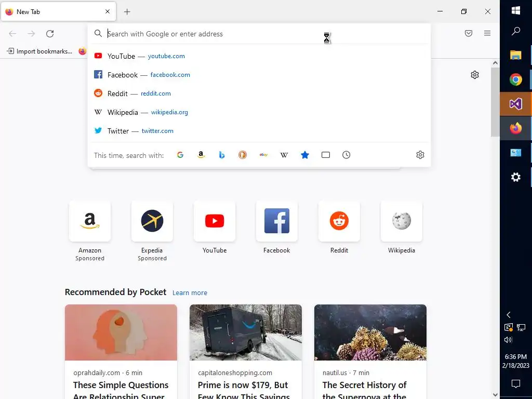The width and height of the screenshot is (532, 399).
Task: Search this time with eBay icon
Action: point(263,155)
